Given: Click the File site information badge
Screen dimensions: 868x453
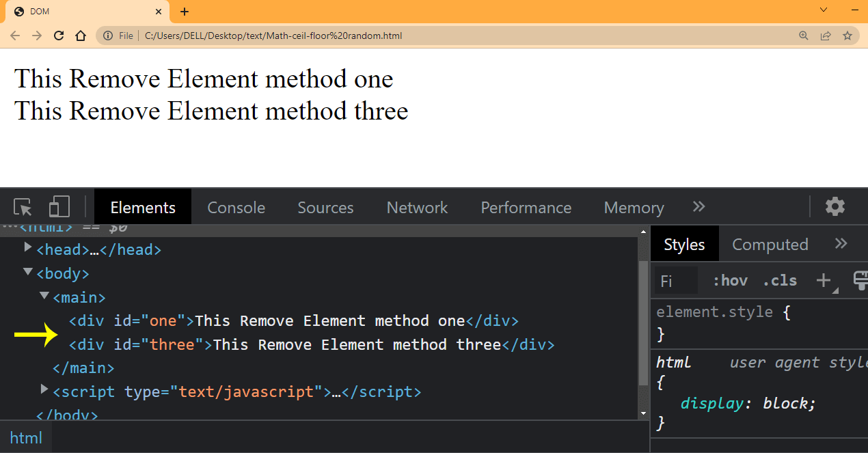Looking at the screenshot, I should [x=116, y=35].
